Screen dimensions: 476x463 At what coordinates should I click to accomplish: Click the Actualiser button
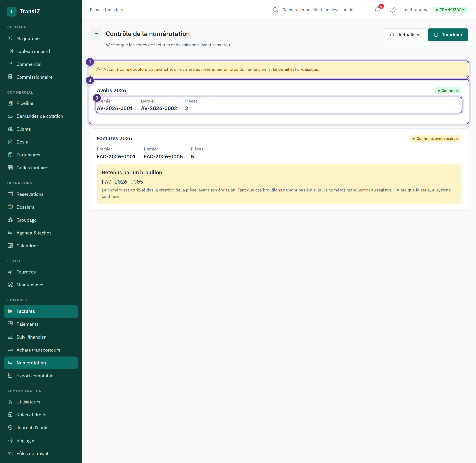point(405,35)
